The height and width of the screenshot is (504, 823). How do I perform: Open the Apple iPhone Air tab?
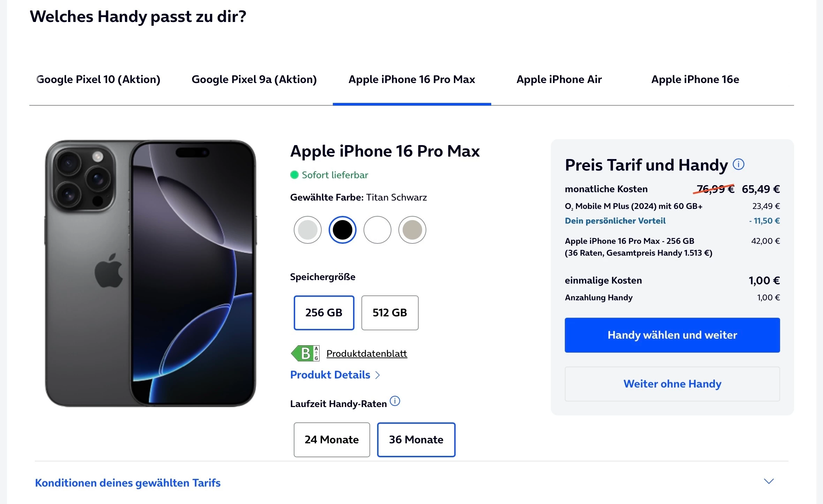point(559,80)
